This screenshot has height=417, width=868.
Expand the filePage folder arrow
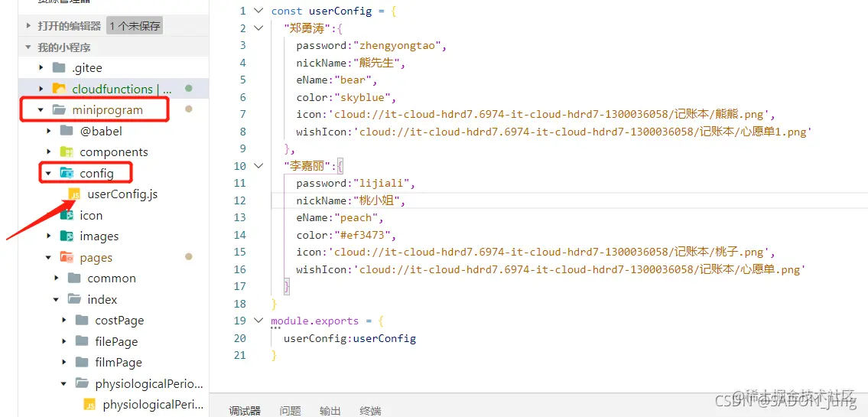[64, 341]
